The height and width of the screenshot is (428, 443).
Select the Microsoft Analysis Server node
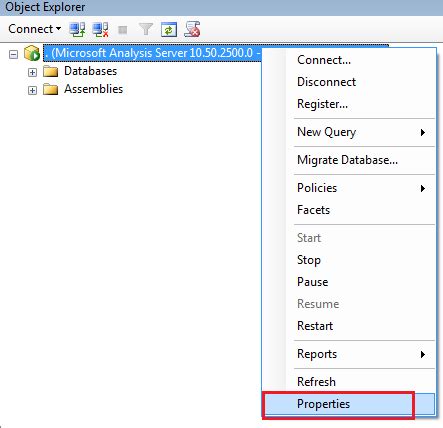click(x=153, y=53)
